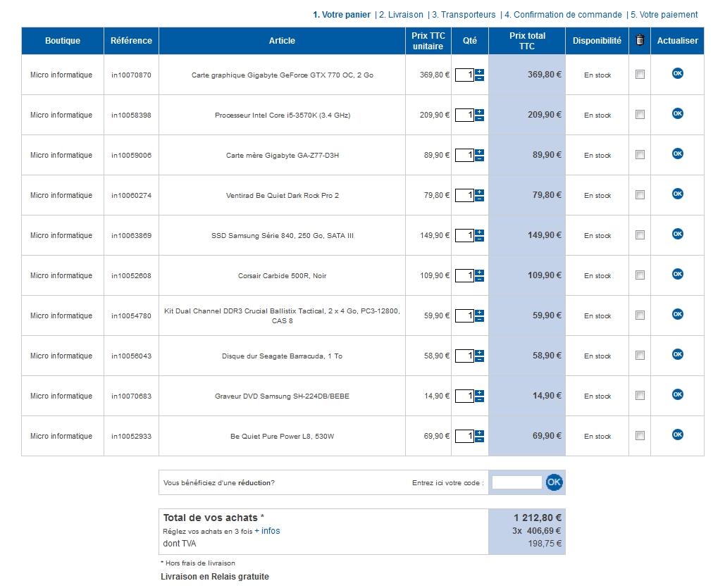Go to step 3 Transporteurs
The image size is (725, 588).
click(x=464, y=15)
